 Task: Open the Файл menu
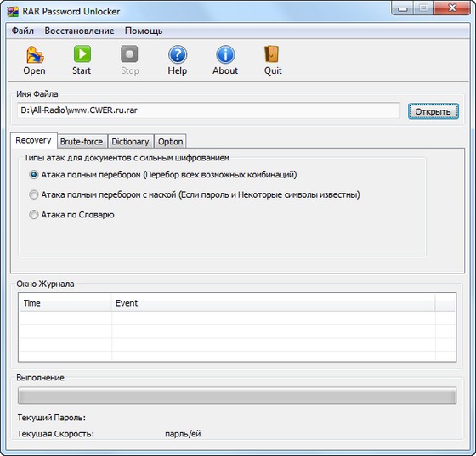click(x=23, y=31)
